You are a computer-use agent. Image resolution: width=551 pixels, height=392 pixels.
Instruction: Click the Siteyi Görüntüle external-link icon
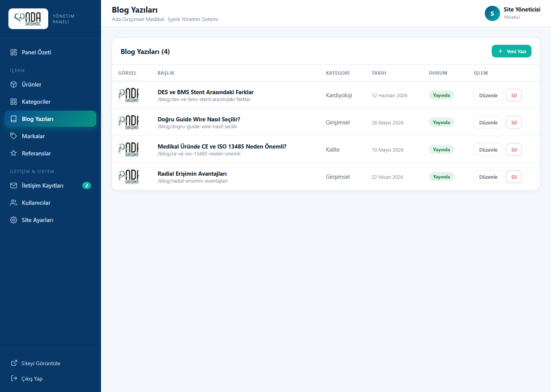coord(14,363)
